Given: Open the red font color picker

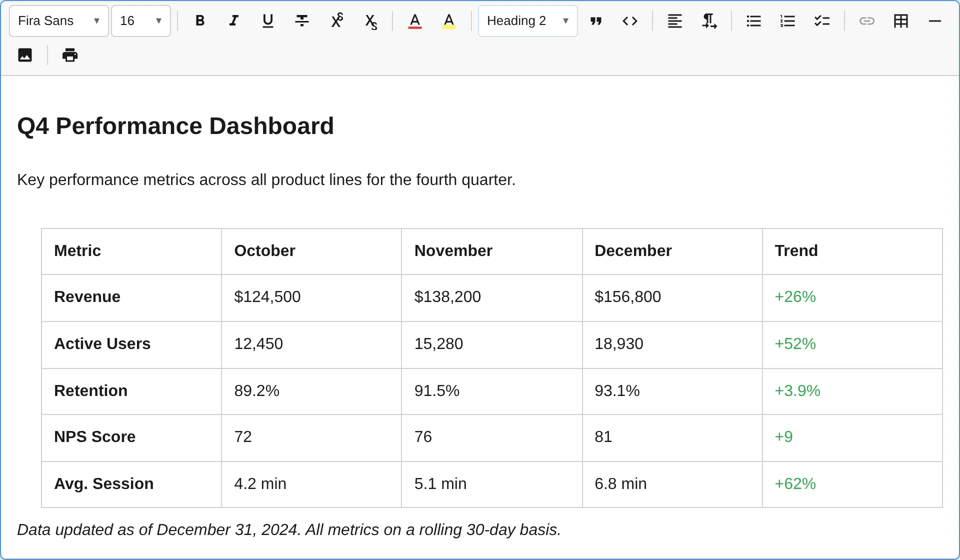Looking at the screenshot, I should [414, 21].
